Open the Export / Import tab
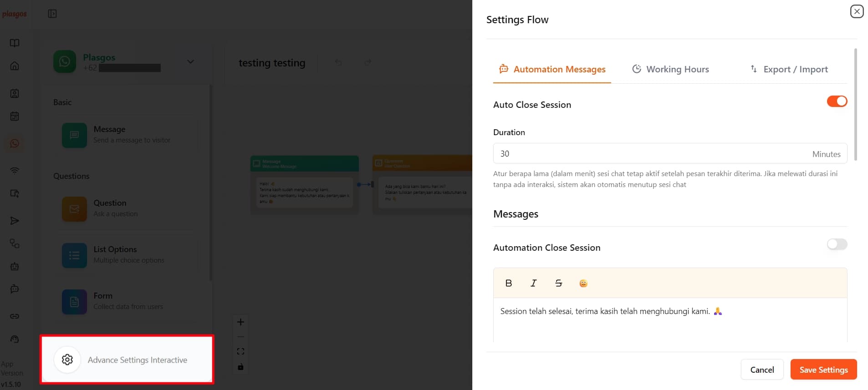The height and width of the screenshot is (390, 868). coord(789,69)
